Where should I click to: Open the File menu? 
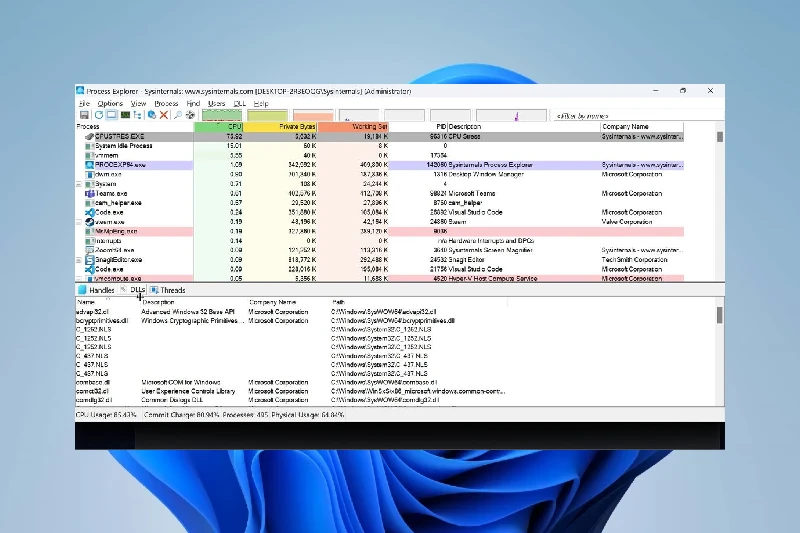(x=84, y=104)
